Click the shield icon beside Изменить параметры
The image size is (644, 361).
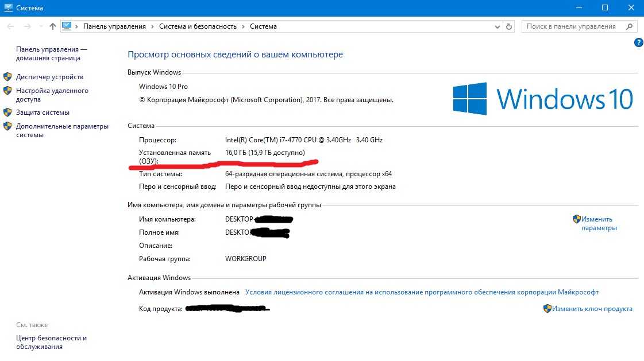577,219
